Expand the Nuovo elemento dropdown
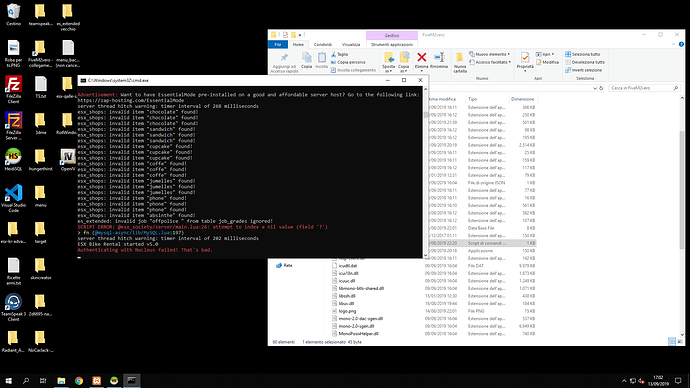 490,54
